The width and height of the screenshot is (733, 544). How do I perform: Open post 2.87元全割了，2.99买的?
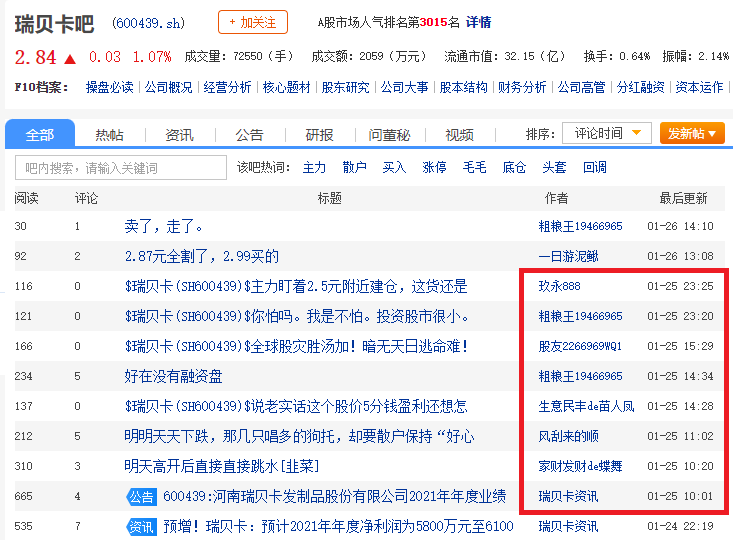point(201,256)
